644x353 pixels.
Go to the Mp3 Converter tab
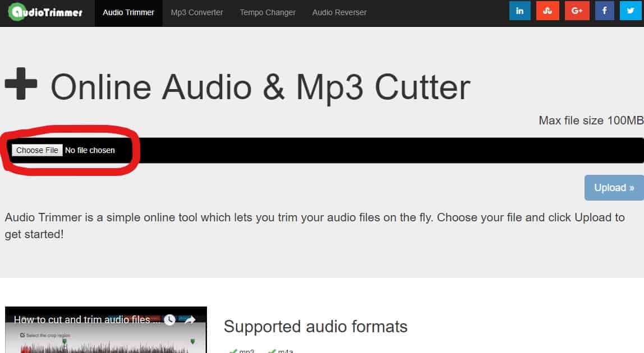pyautogui.click(x=197, y=13)
